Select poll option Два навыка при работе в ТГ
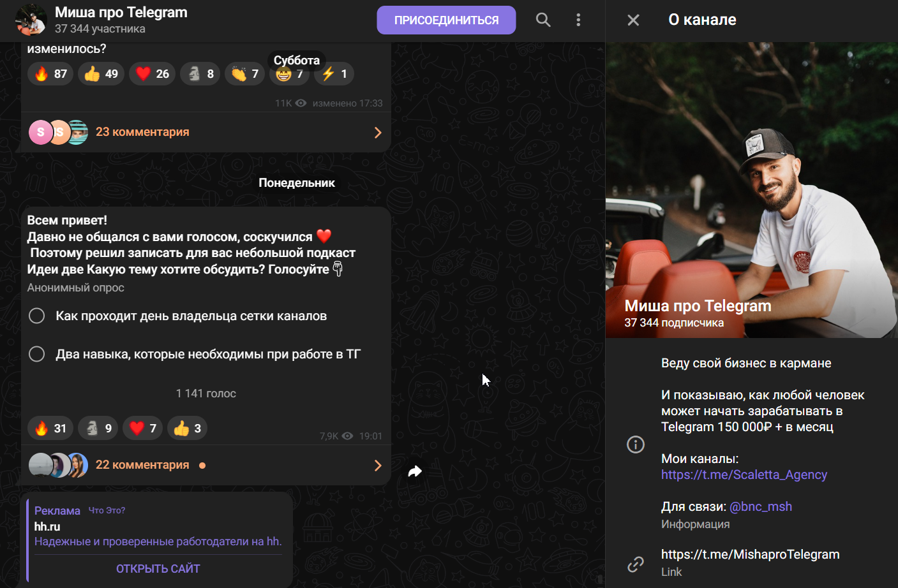Screen dimensions: 898x588 point(195,355)
